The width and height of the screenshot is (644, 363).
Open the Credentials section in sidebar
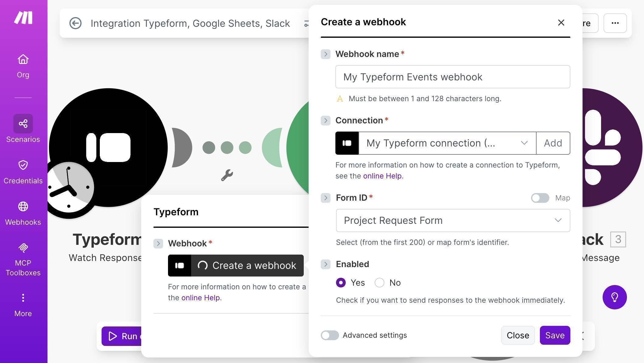pos(23,171)
